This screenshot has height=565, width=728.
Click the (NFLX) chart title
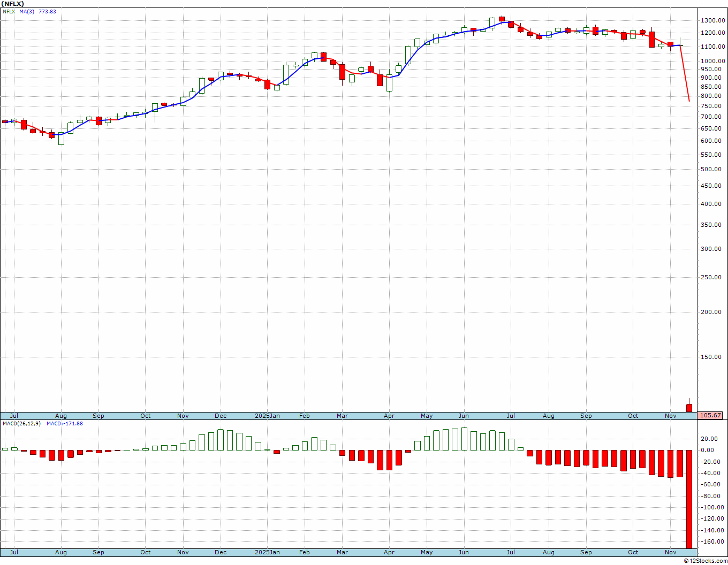(13, 4)
